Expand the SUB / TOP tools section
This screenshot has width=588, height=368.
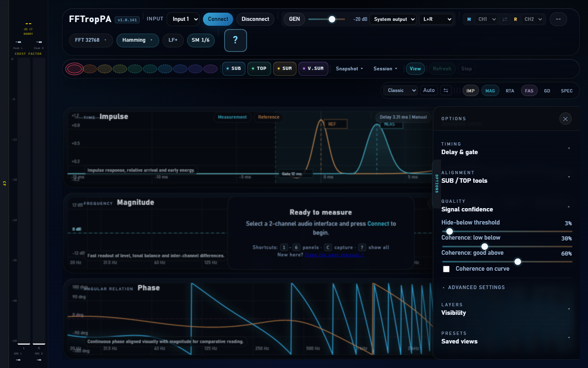tap(506, 177)
